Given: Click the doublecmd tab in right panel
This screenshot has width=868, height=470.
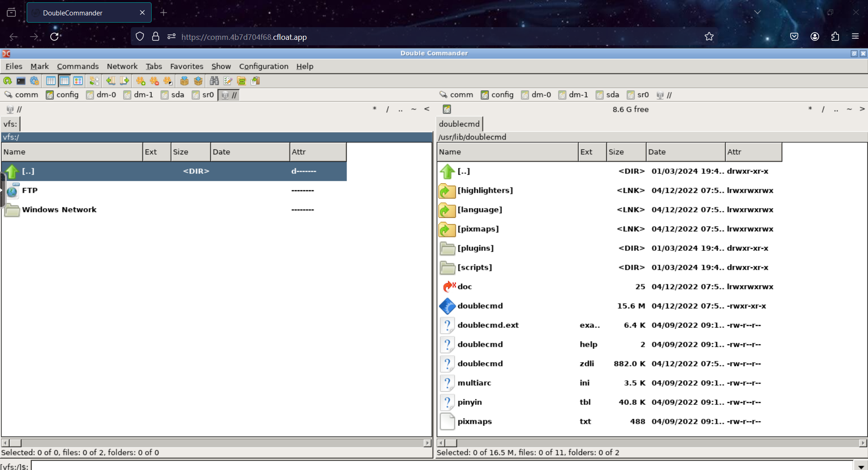Looking at the screenshot, I should (459, 124).
